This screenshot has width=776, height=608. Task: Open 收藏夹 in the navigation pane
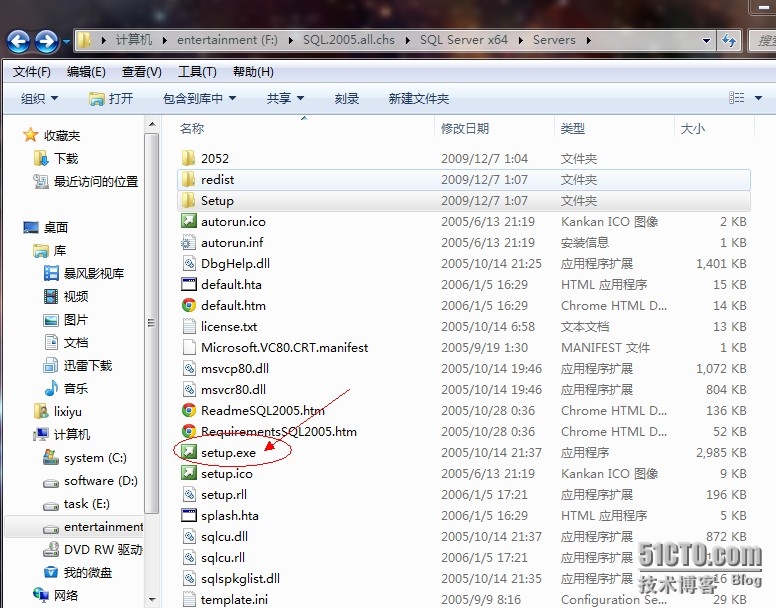click(x=62, y=136)
